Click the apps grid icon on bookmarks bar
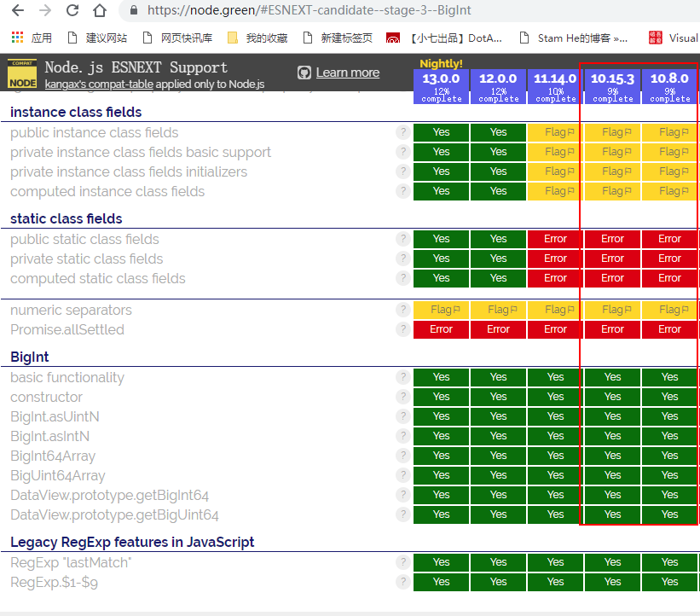The height and width of the screenshot is (616, 700). [14, 39]
